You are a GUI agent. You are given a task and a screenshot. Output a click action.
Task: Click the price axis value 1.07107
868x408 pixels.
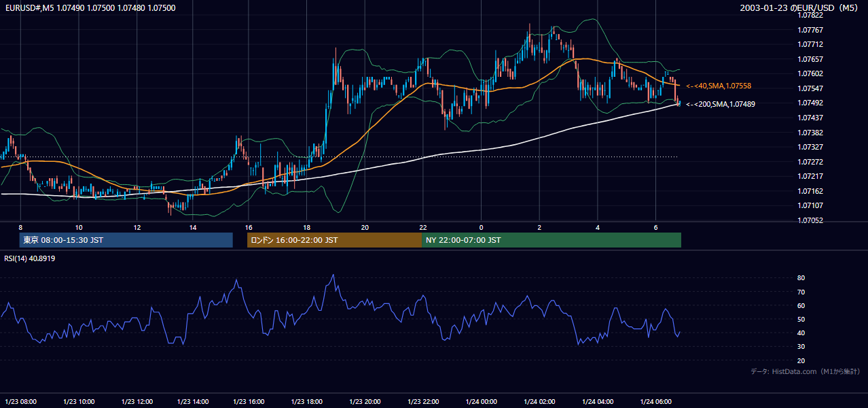coord(810,205)
